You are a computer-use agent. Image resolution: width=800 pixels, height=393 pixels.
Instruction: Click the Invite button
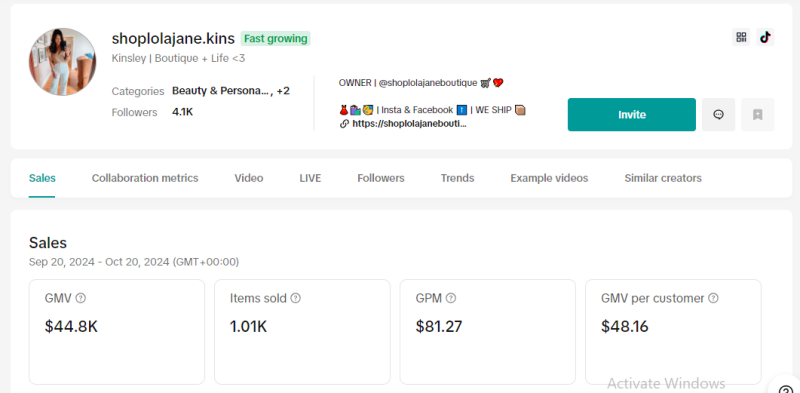point(632,114)
